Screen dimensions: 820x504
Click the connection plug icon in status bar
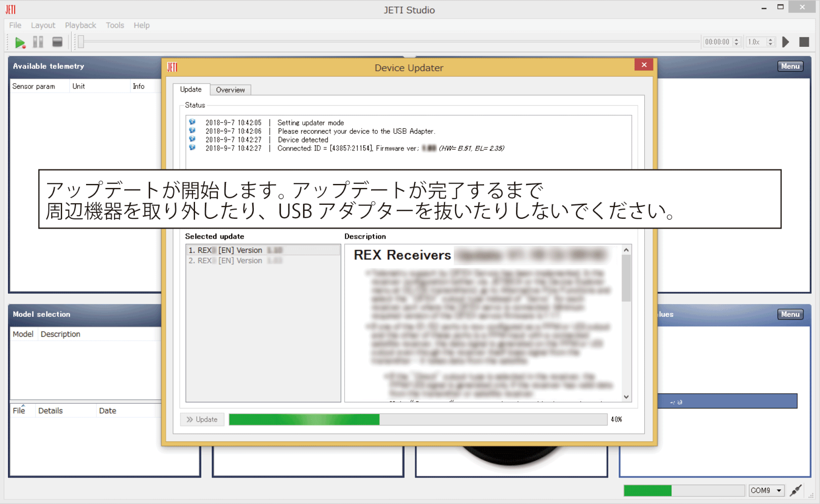[x=796, y=490]
